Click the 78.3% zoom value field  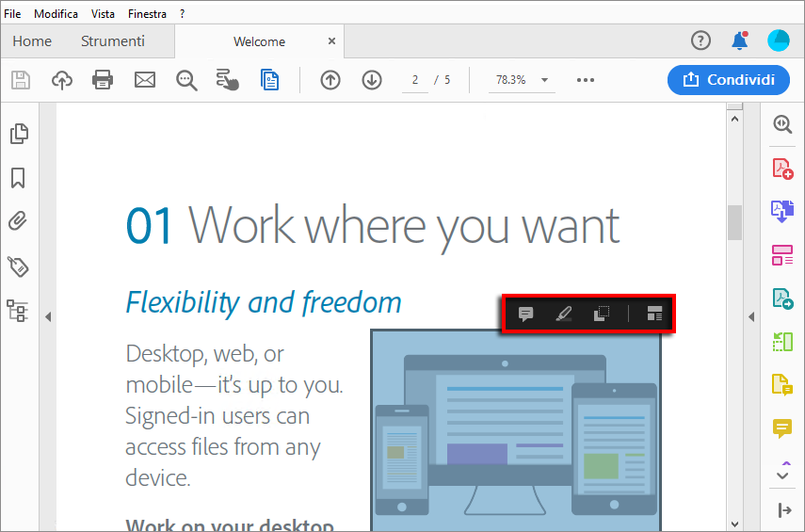pyautogui.click(x=511, y=80)
